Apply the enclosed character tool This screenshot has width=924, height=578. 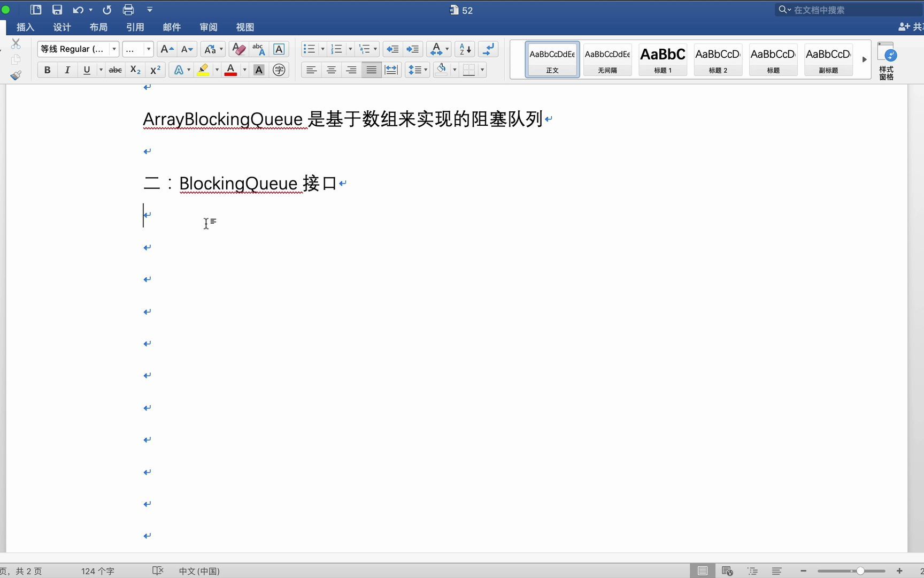pos(279,70)
